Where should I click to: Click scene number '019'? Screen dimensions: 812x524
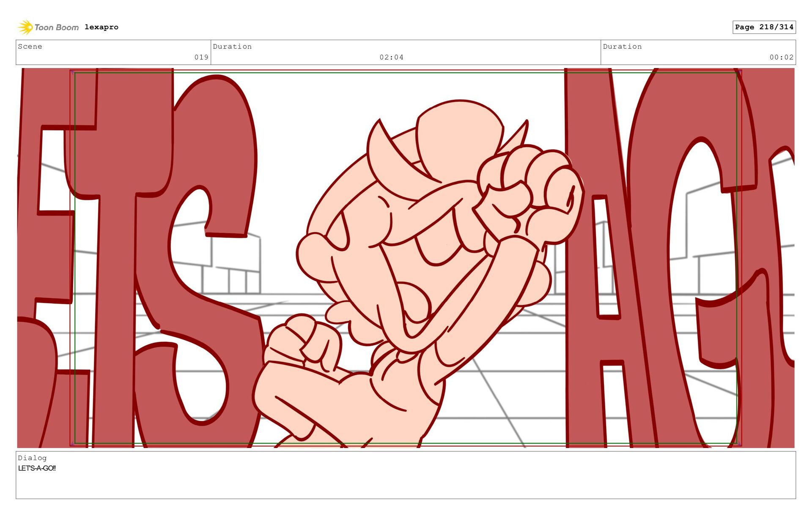click(201, 57)
